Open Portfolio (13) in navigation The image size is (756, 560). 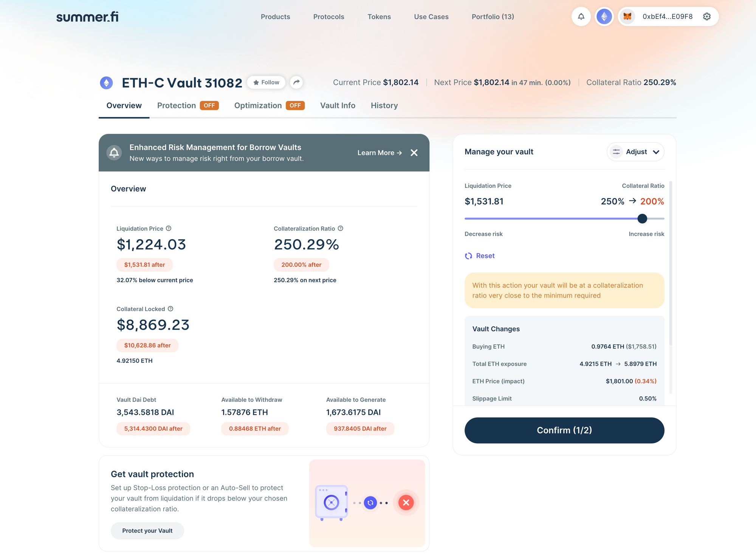(493, 17)
